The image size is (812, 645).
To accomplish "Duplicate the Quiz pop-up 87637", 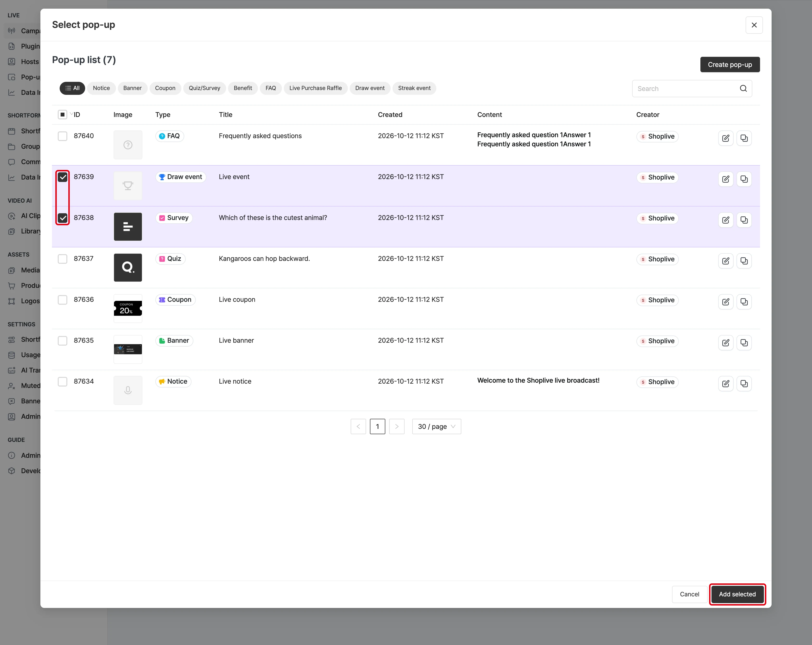I will click(744, 261).
